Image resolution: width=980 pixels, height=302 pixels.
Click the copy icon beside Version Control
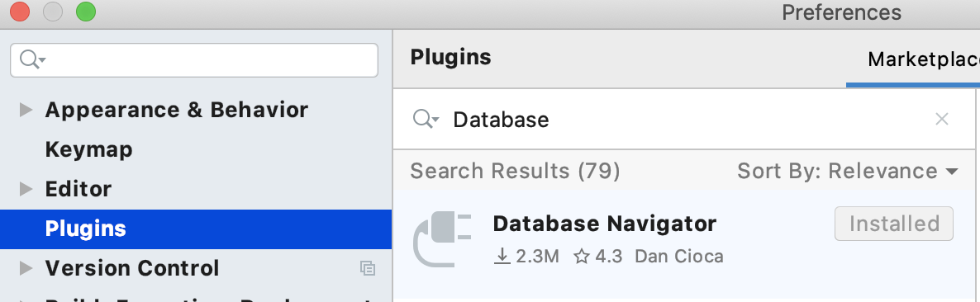click(x=368, y=268)
